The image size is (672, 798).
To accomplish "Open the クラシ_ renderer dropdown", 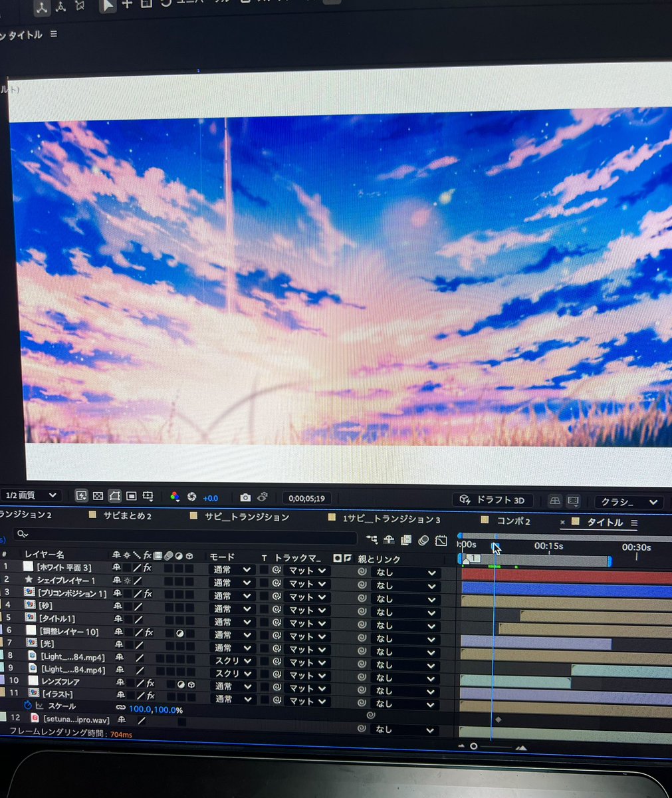I will click(x=629, y=502).
